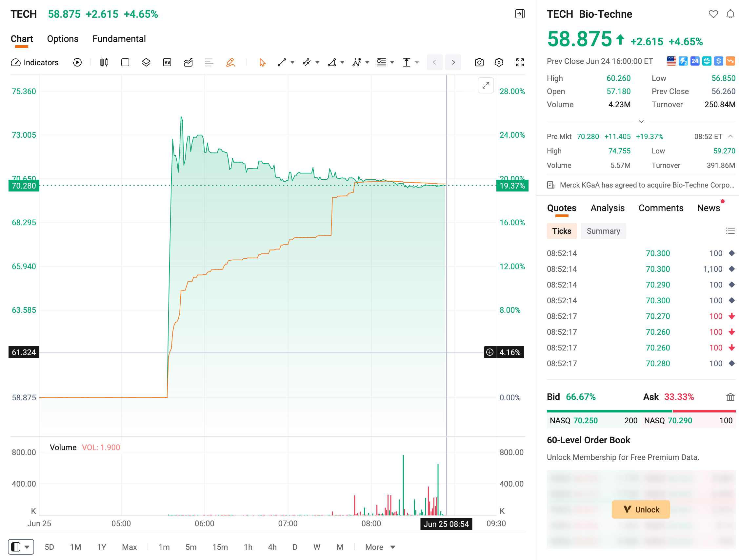The image size is (739, 560).
Task: Set a price alert with bell icon
Action: pyautogui.click(x=731, y=14)
